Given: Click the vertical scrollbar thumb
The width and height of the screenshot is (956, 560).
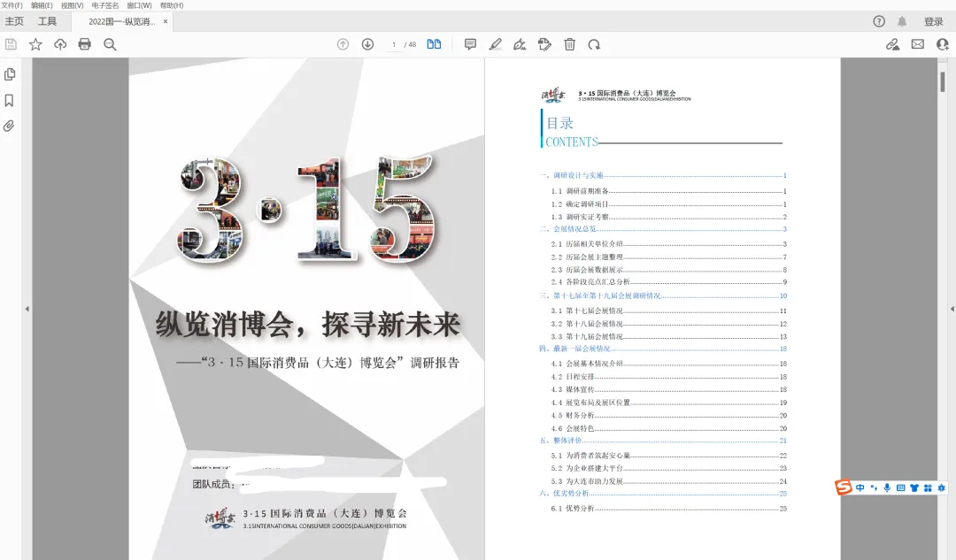Looking at the screenshot, I should 943,81.
